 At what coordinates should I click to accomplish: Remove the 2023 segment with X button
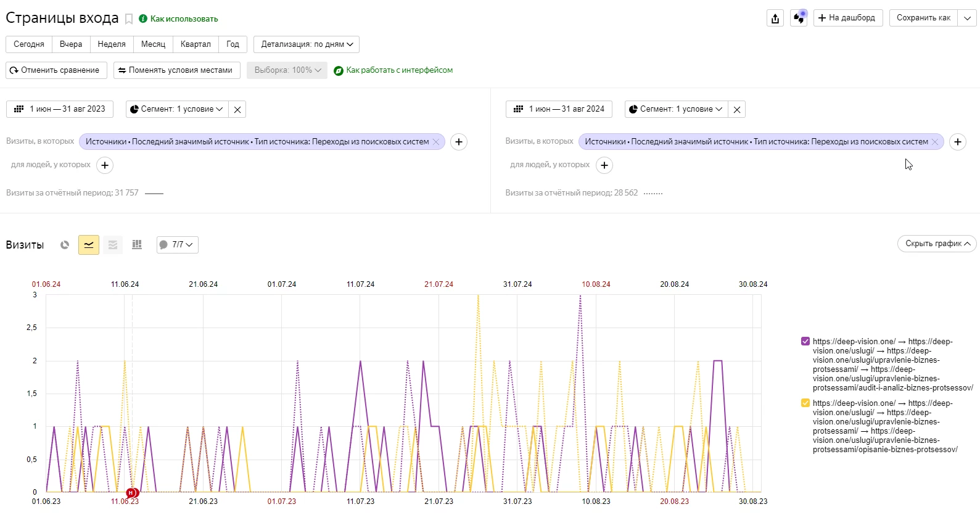[237, 109]
